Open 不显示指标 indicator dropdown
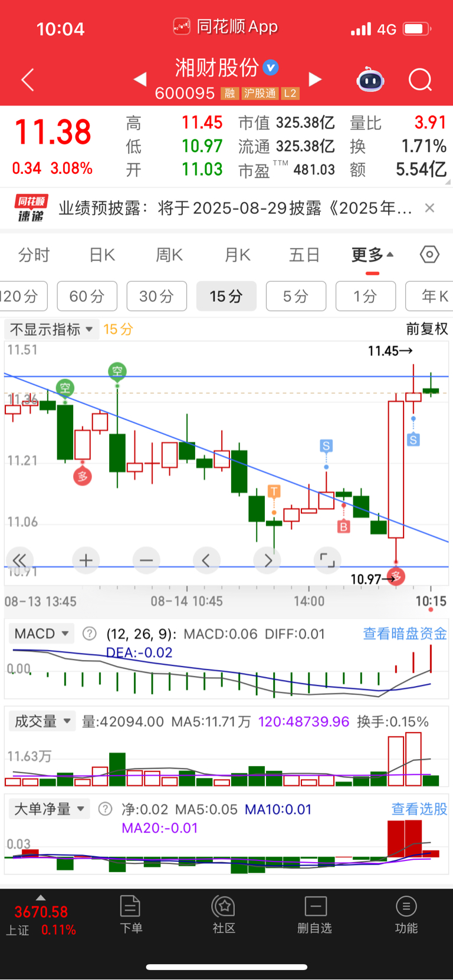 click(x=52, y=329)
